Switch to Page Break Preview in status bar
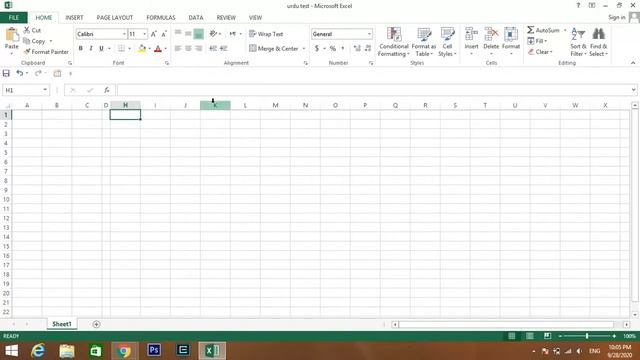 pos(547,336)
